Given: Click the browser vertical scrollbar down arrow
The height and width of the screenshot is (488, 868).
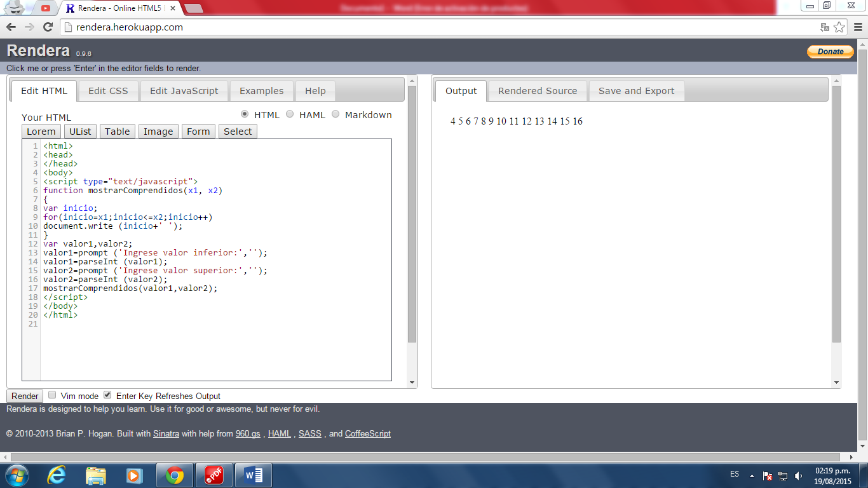Looking at the screenshot, I should point(863,446).
